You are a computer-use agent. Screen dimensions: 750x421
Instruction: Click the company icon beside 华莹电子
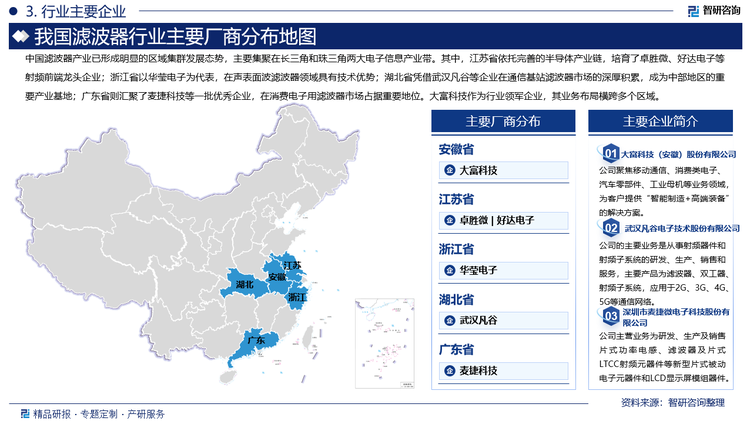click(x=449, y=270)
